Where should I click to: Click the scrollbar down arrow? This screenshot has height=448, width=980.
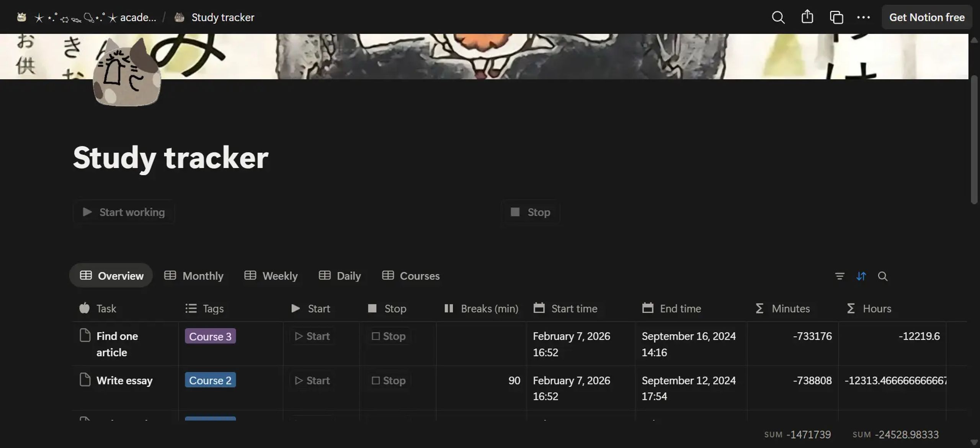pos(974,442)
